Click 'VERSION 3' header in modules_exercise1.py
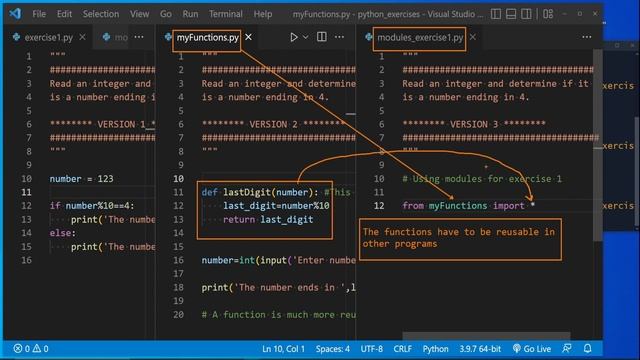Screen dimensions: 640x360 pos(473,124)
